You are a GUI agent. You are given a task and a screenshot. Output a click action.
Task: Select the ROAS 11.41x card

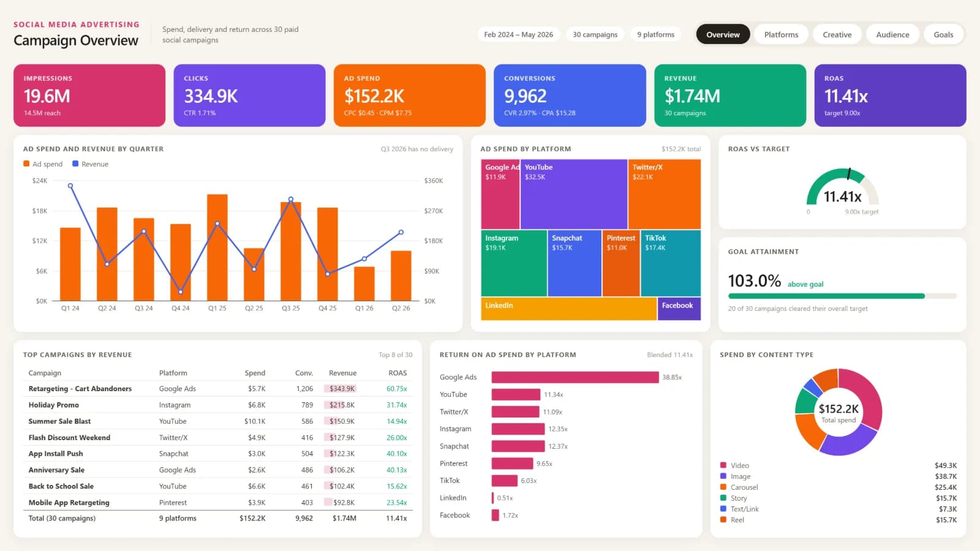click(x=890, y=96)
